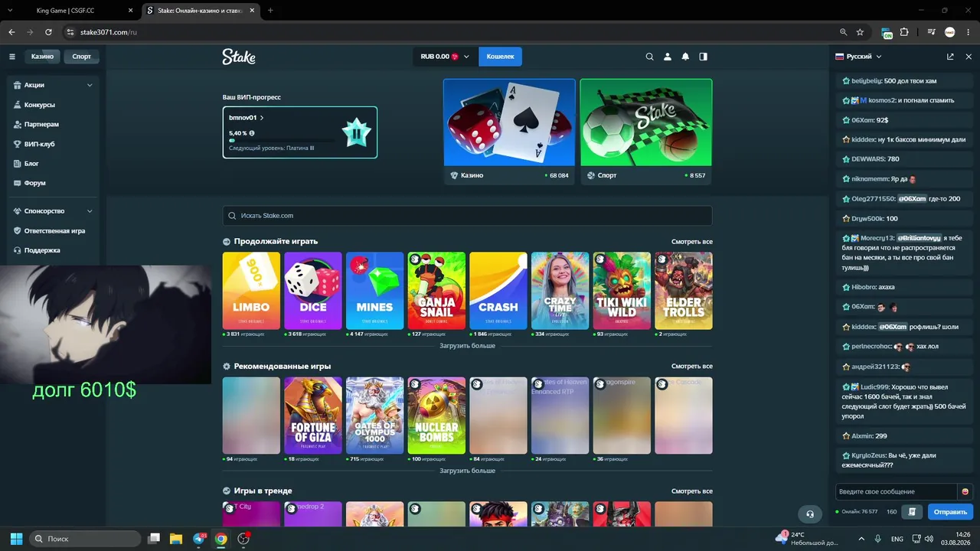The width and height of the screenshot is (980, 551).
Task: Switch to the Казино mode
Action: (x=42, y=57)
